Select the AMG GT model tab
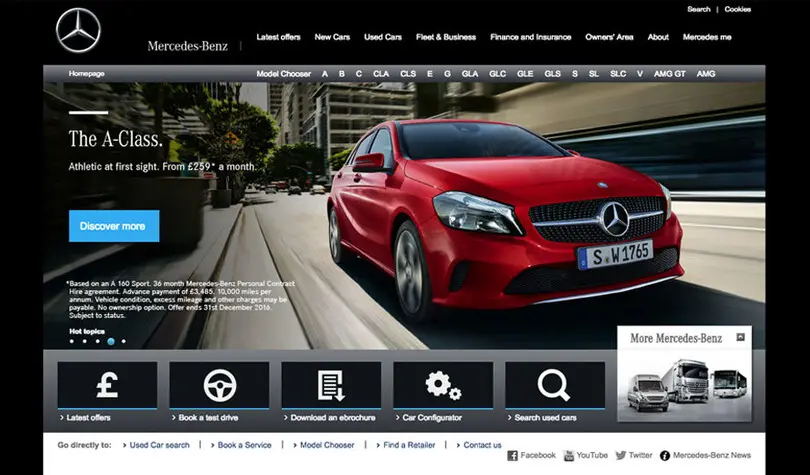Screen dimensions: 810x475 pos(670,74)
